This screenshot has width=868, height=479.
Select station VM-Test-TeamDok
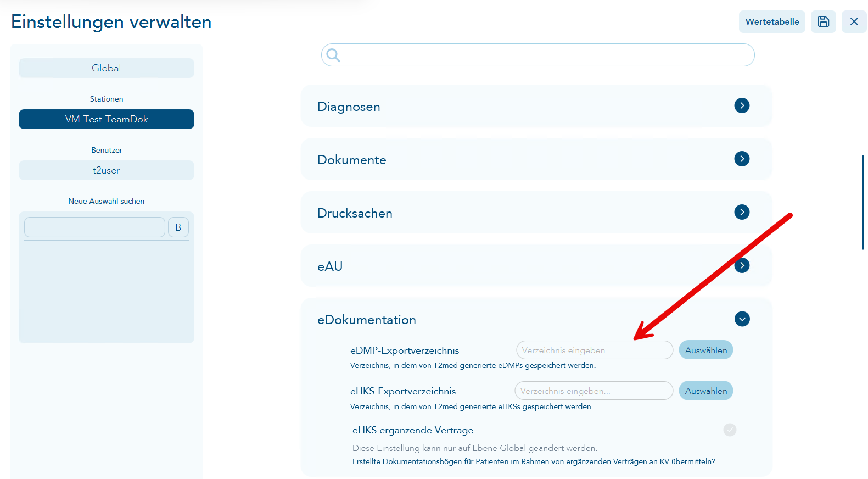[x=107, y=119]
